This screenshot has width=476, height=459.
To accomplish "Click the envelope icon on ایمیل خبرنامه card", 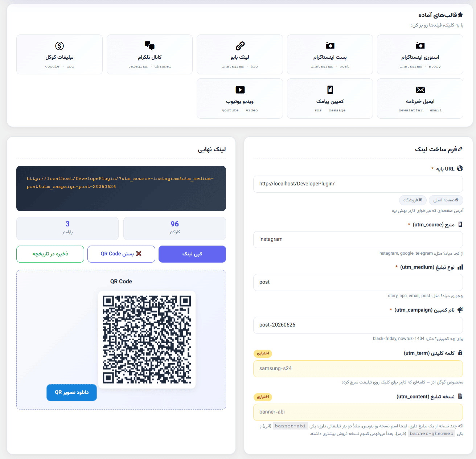I will coord(420,90).
